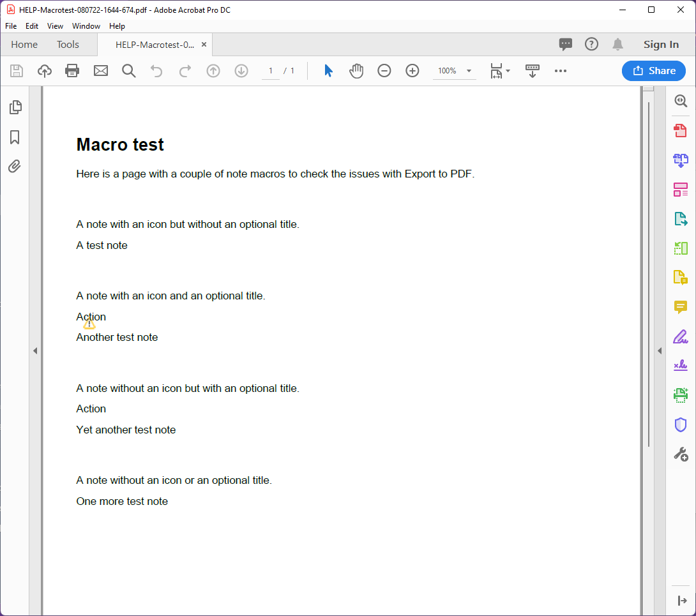This screenshot has width=696, height=616.
Task: Click the 'A test note' text
Action: pyautogui.click(x=102, y=245)
